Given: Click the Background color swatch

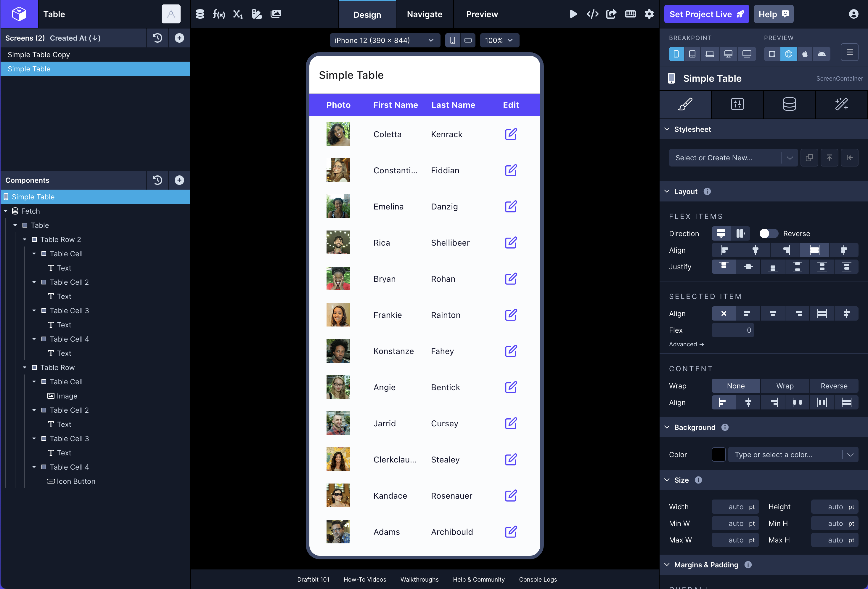Looking at the screenshot, I should [x=718, y=455].
